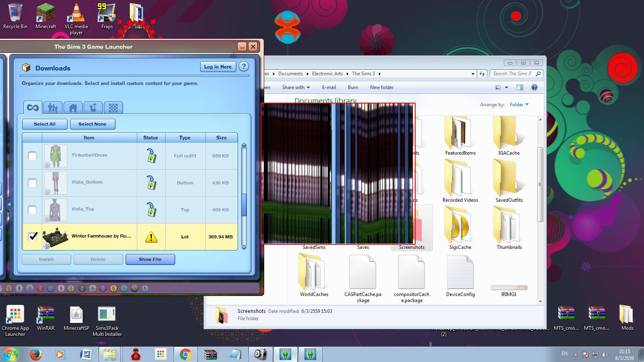Screen dimensions: 644x362
Task: Uncheck the Winter Farmhouse checkbox
Action: pyautogui.click(x=32, y=236)
